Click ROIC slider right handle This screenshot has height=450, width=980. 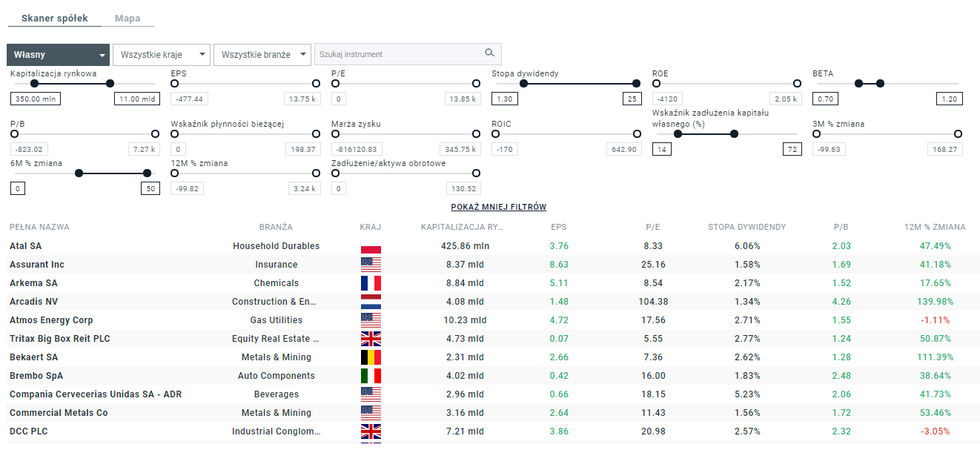(637, 134)
